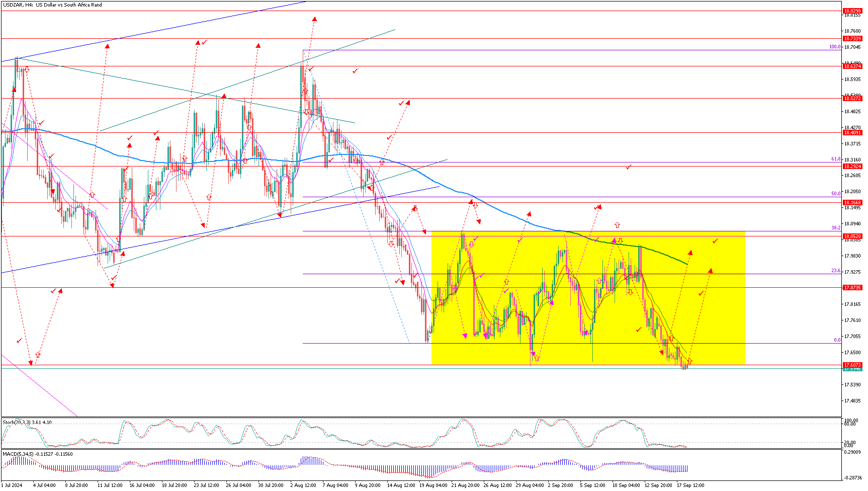Click the 10 Sep 04:00 time label
The image size is (868, 491).
(626, 485)
